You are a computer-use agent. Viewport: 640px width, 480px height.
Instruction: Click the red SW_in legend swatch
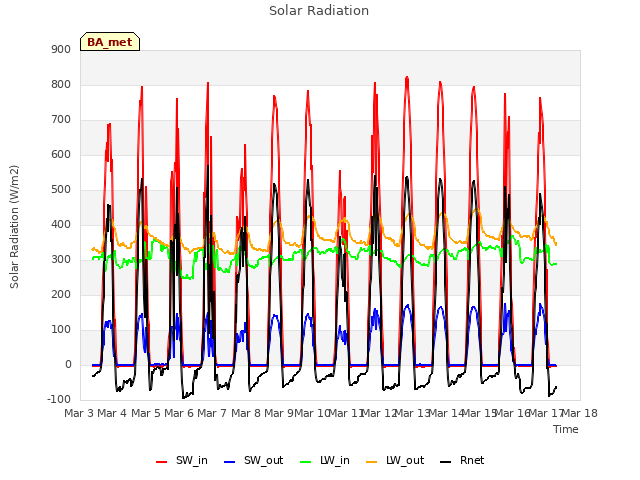point(162,462)
